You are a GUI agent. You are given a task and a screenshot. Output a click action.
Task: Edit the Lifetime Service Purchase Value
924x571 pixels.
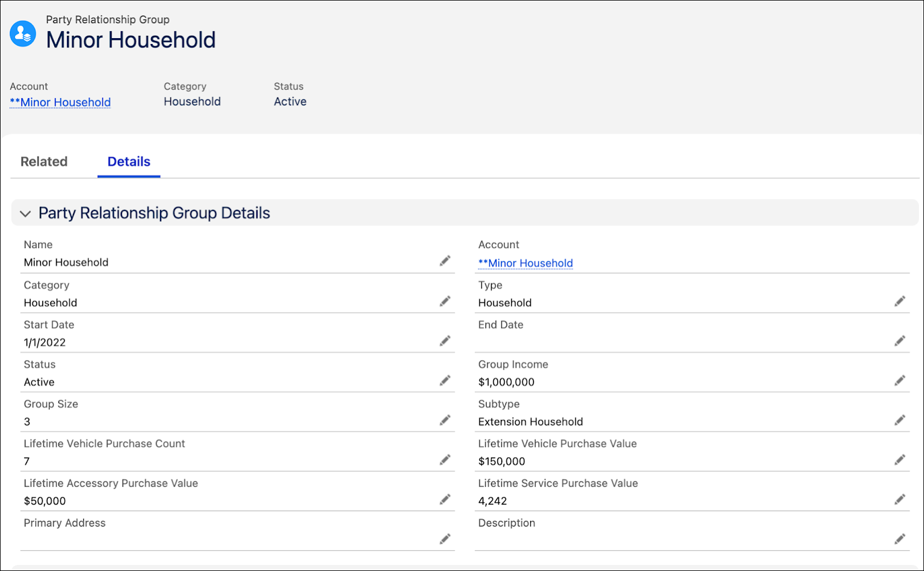click(900, 499)
